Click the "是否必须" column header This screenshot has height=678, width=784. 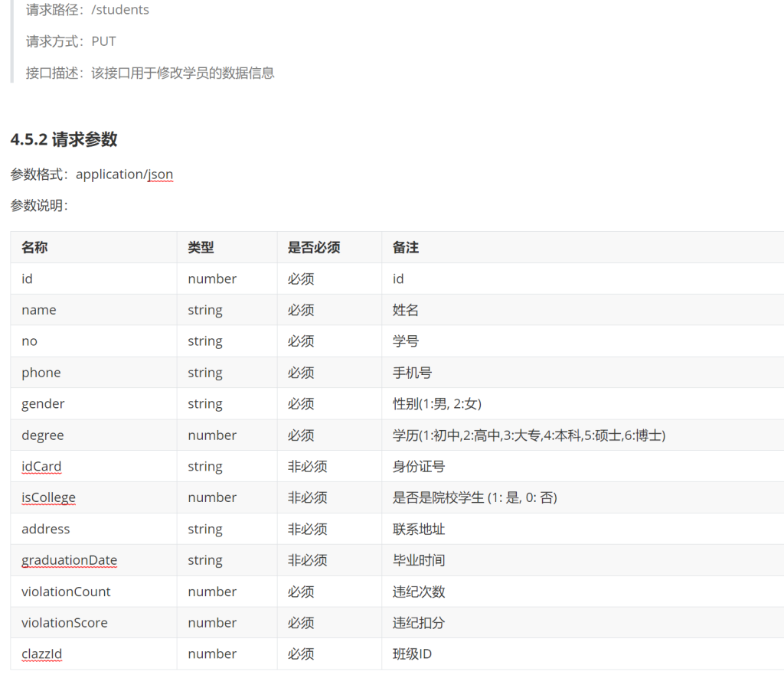pyautogui.click(x=313, y=247)
